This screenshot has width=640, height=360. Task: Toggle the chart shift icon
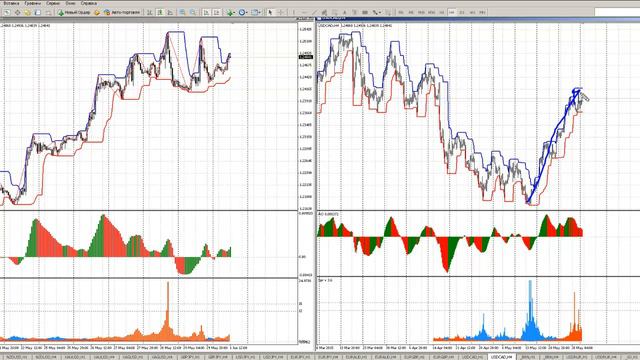click(216, 13)
